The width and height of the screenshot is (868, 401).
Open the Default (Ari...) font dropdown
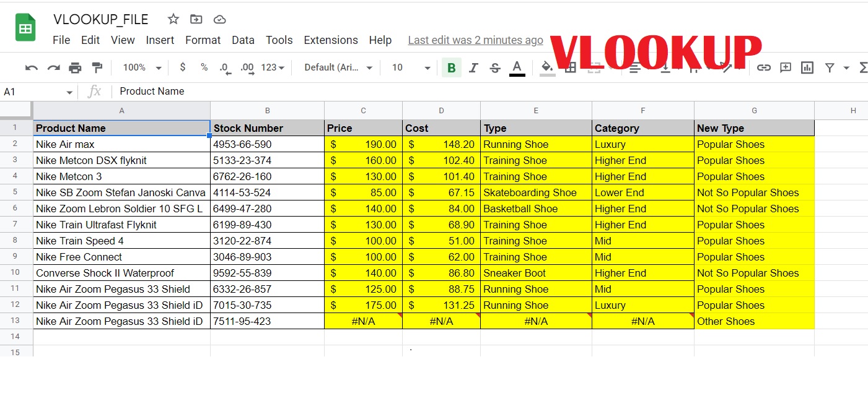(x=338, y=67)
